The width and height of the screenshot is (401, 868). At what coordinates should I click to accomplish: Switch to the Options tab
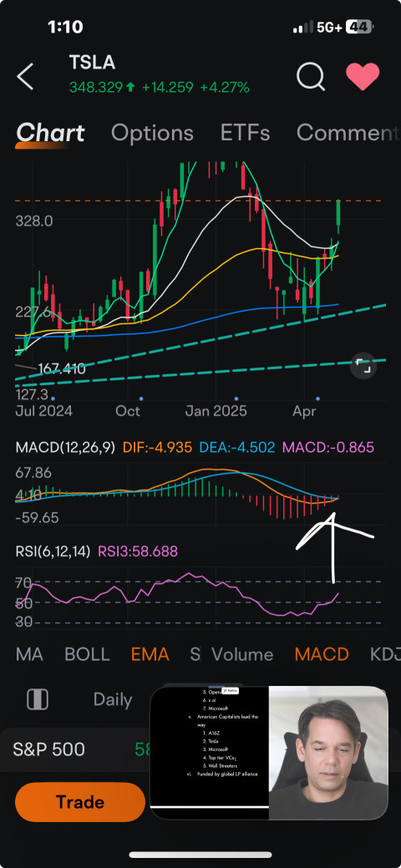click(x=152, y=133)
